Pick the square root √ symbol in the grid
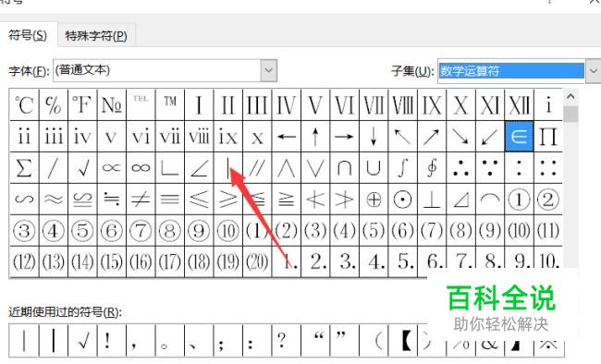Image resolution: width=601 pixels, height=364 pixels. point(82,168)
